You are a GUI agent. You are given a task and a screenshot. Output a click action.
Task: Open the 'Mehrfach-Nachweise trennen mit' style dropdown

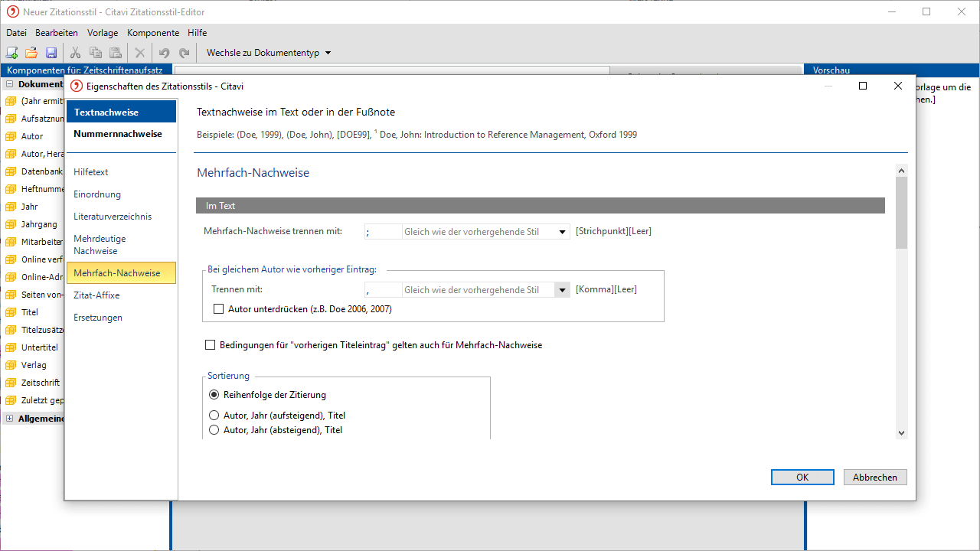click(x=563, y=232)
